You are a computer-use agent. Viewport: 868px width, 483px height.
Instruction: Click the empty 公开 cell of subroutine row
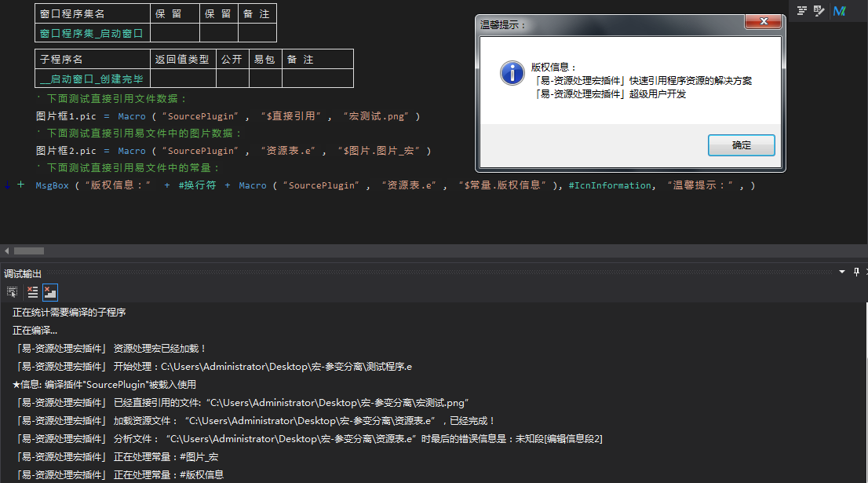pos(232,79)
